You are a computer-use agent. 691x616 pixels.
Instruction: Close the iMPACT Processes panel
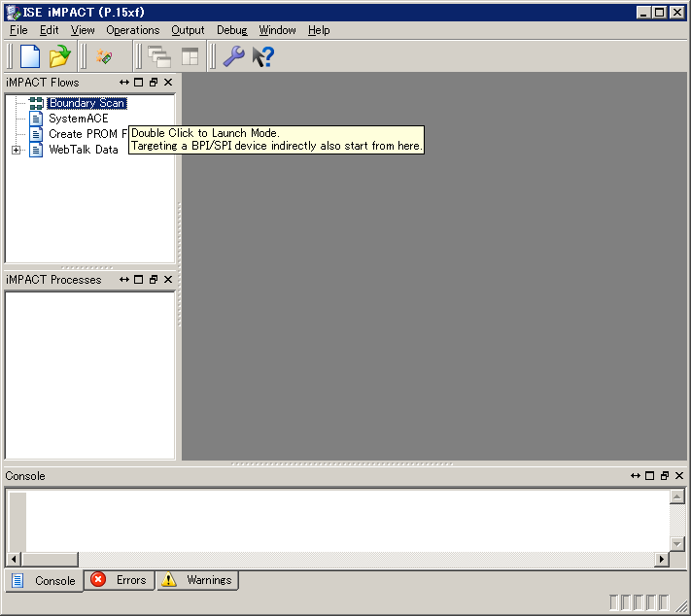pos(168,280)
